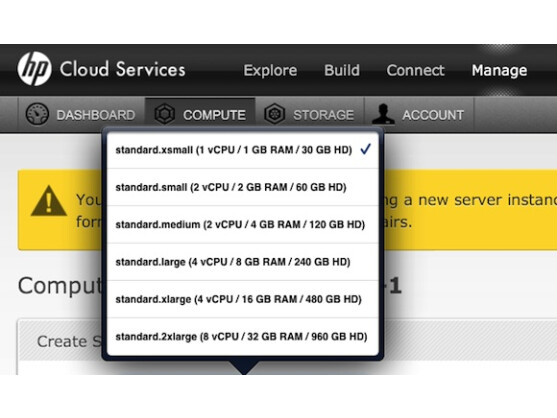
Task: Click the Storage hexagon icon
Action: 275,114
